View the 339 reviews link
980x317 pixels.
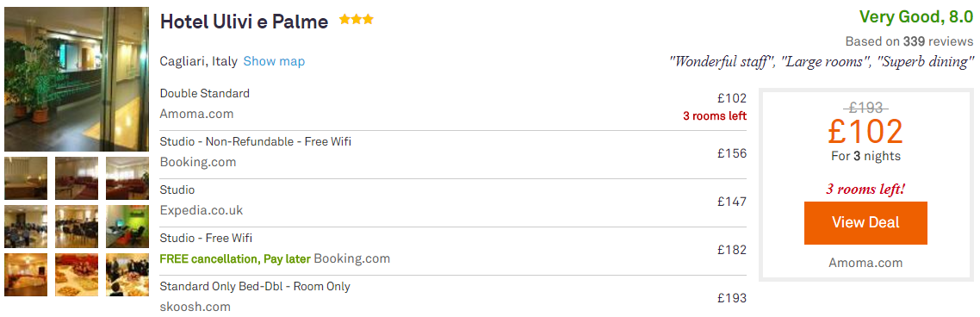tap(909, 41)
